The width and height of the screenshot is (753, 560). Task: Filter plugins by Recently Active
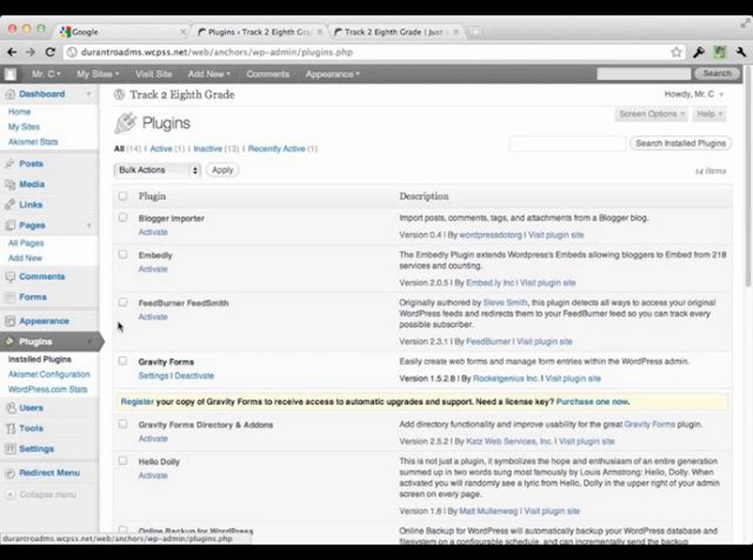[277, 149]
